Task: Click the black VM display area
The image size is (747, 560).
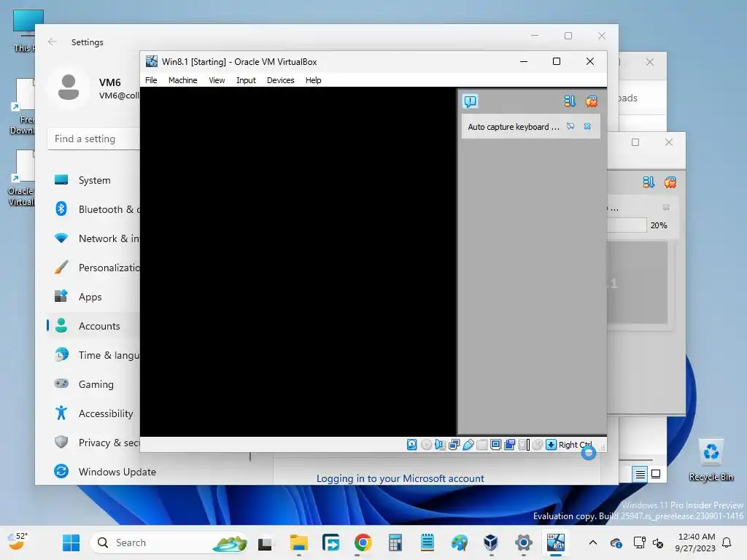Action: [x=298, y=262]
